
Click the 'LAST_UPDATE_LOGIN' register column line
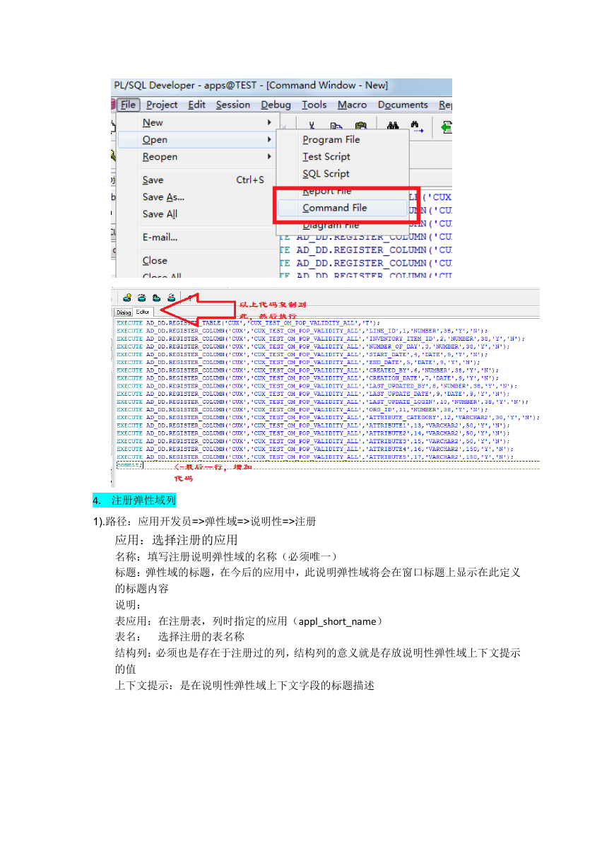click(323, 401)
